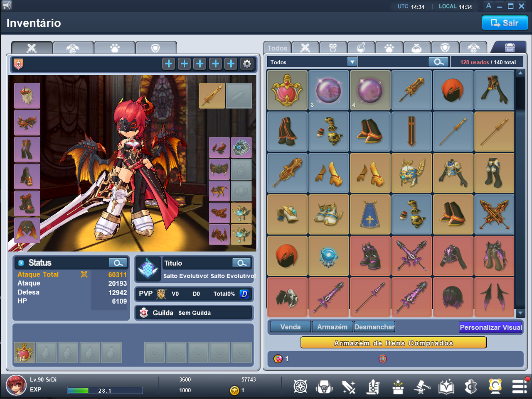Screen dimensions: 532x399
Task: Switch to the avatar costume equipment tab
Action: click(73, 48)
